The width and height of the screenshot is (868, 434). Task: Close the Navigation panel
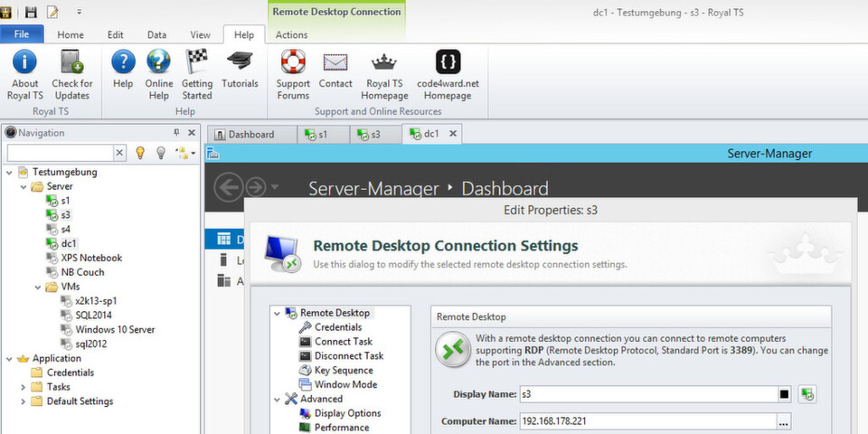192,132
